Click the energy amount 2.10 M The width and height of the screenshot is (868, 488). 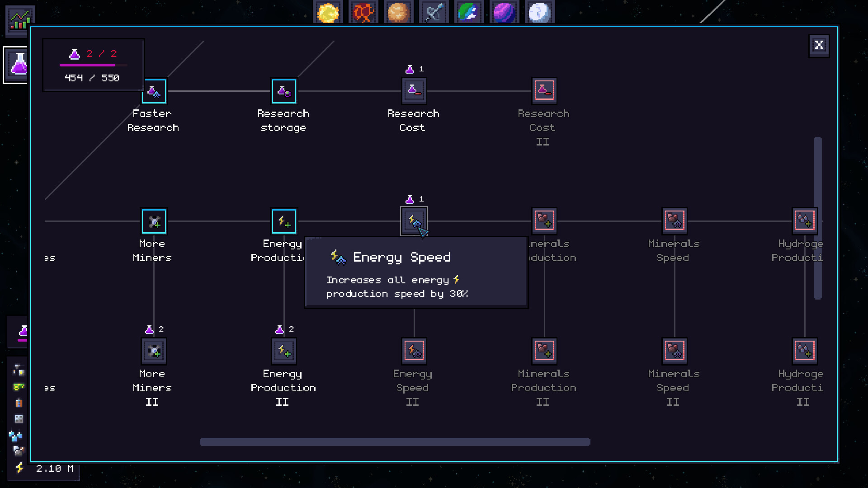coord(55,469)
